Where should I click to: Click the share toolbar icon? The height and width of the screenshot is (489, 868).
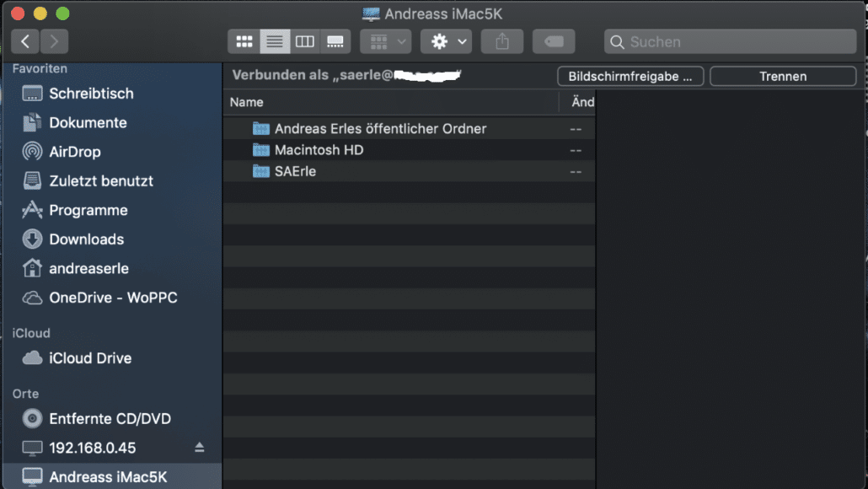(x=502, y=41)
